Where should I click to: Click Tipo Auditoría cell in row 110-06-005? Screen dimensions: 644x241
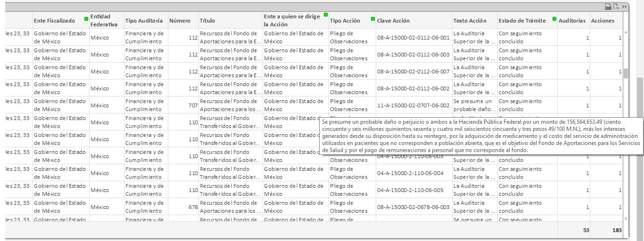click(146, 190)
